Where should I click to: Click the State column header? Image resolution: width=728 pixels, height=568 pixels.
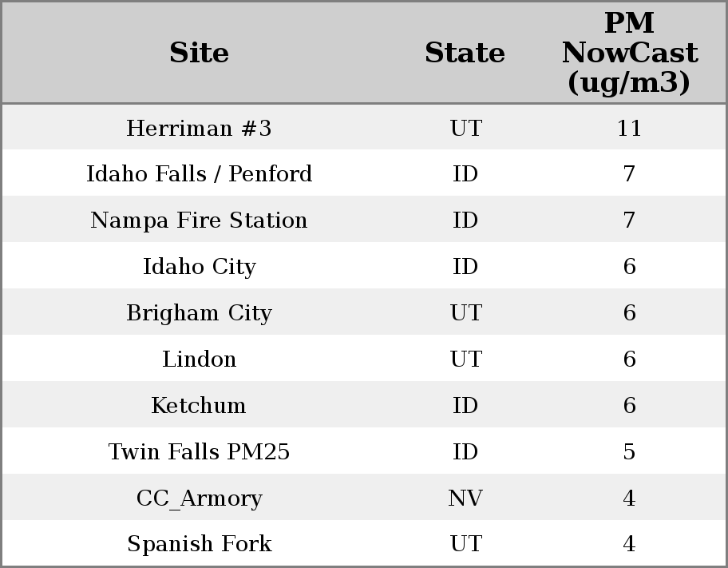[465, 54]
